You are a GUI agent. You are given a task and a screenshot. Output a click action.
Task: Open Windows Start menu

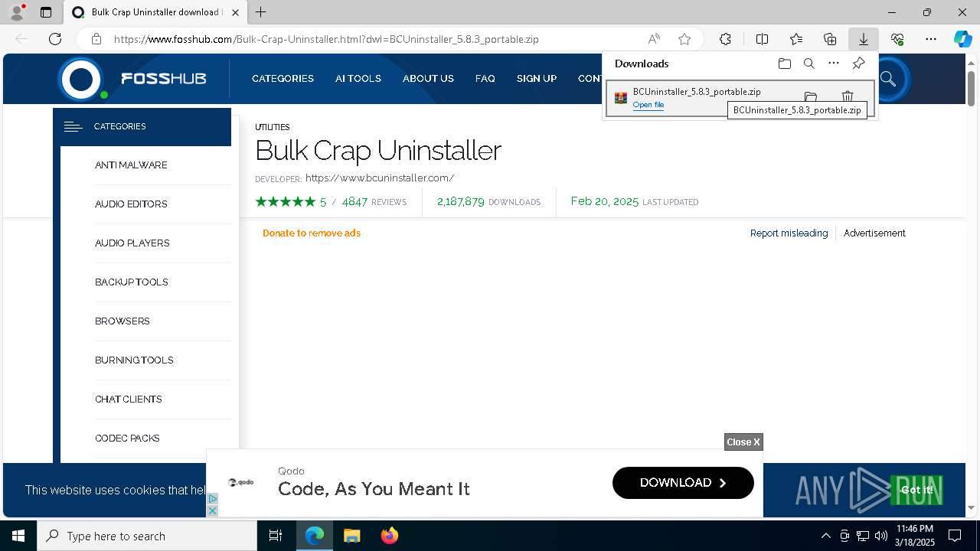pyautogui.click(x=18, y=536)
